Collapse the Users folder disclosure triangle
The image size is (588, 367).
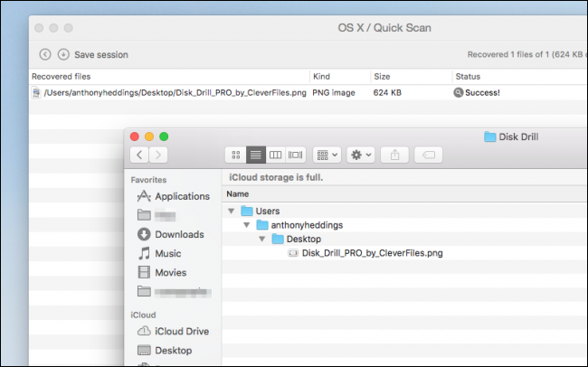[232, 211]
